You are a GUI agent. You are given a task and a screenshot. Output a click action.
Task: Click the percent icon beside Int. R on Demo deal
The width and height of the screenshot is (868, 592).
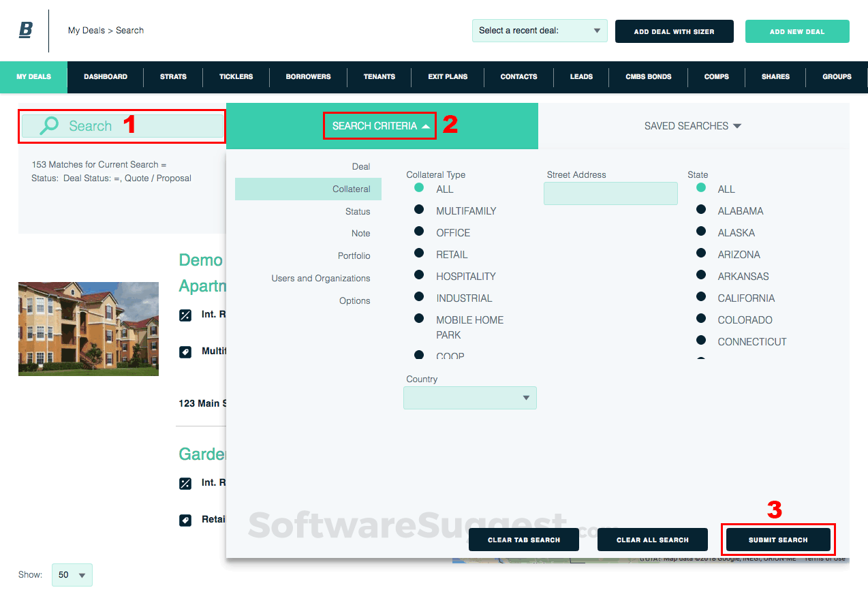coord(185,314)
